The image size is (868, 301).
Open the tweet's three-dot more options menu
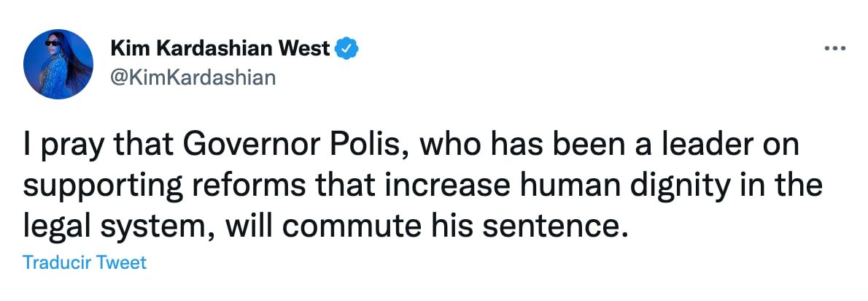coord(834,49)
